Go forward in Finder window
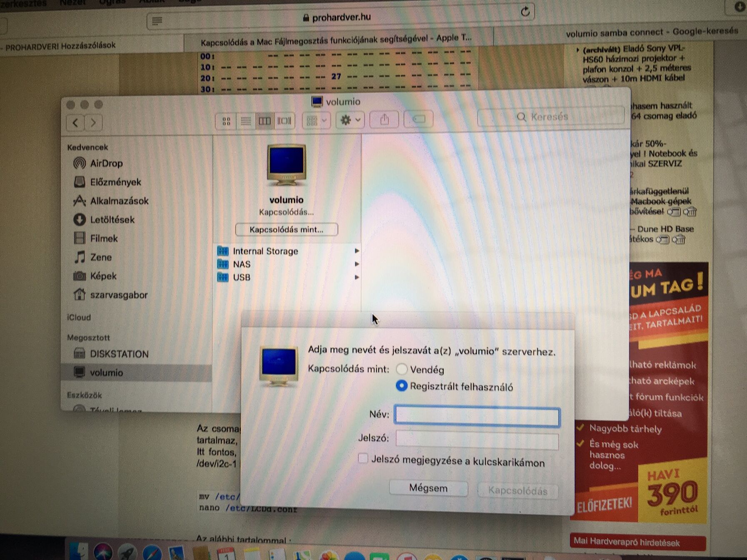 click(x=93, y=122)
